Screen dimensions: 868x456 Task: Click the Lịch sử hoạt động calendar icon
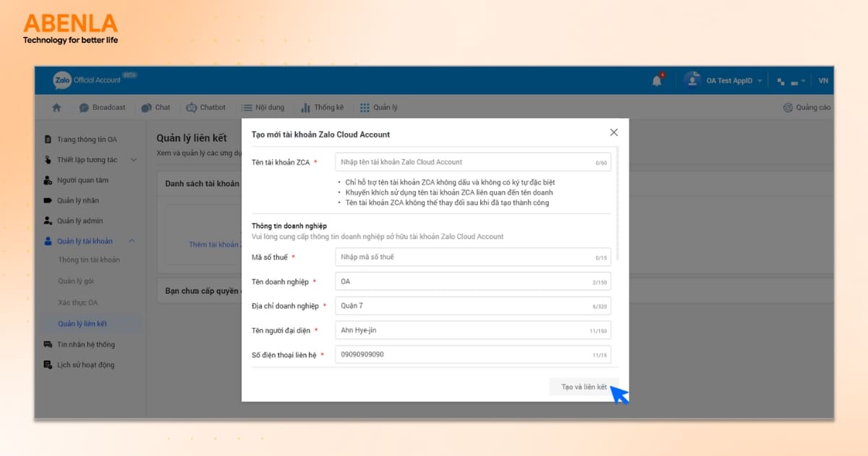(48, 365)
